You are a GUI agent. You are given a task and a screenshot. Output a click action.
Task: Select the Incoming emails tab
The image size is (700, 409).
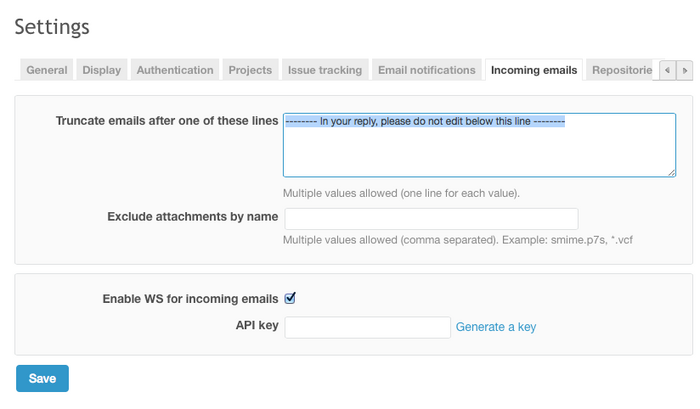click(x=534, y=70)
